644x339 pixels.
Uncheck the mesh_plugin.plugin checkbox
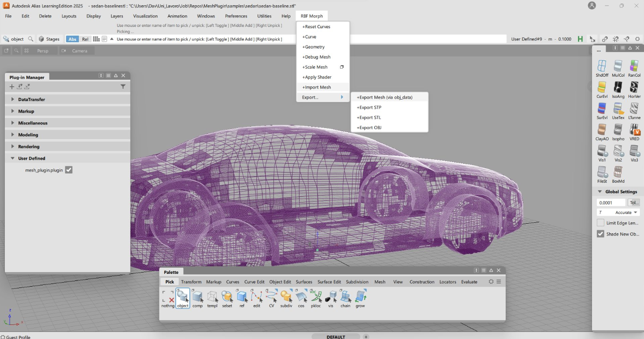click(x=69, y=170)
